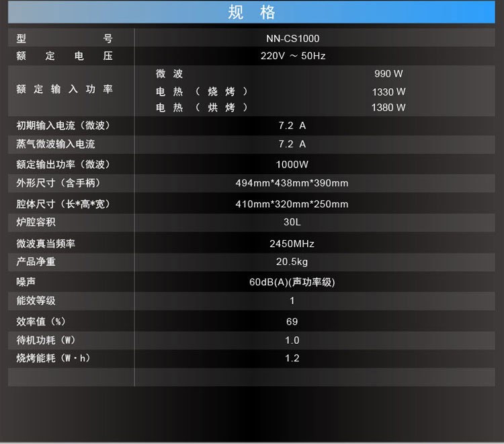Click the 990 W value
The height and width of the screenshot is (444, 504).
point(388,74)
